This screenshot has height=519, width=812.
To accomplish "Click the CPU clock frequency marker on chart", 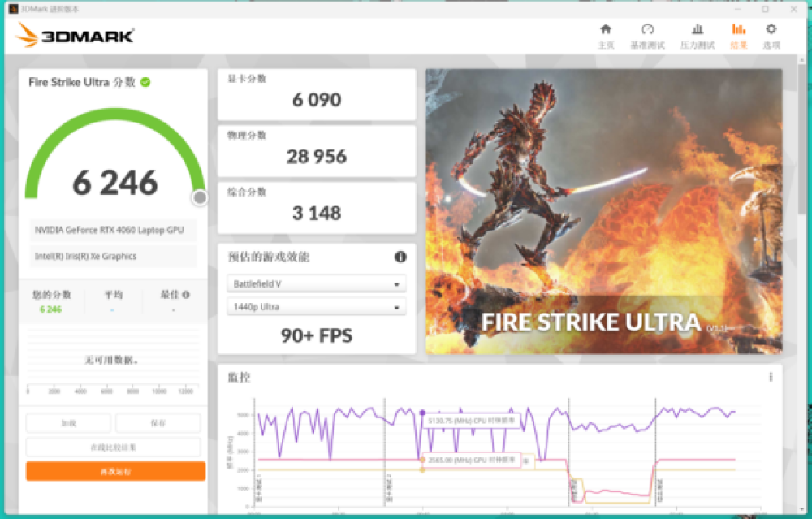I will point(422,413).
